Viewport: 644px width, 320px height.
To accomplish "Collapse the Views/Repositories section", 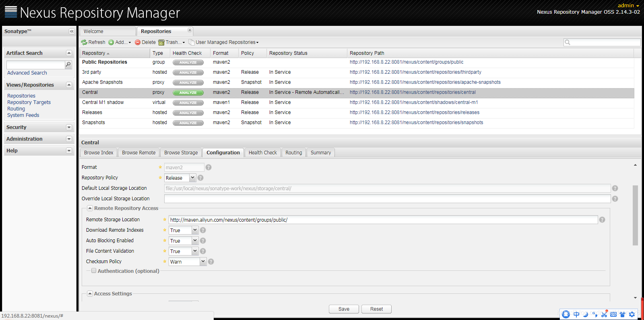I will pos(69,85).
